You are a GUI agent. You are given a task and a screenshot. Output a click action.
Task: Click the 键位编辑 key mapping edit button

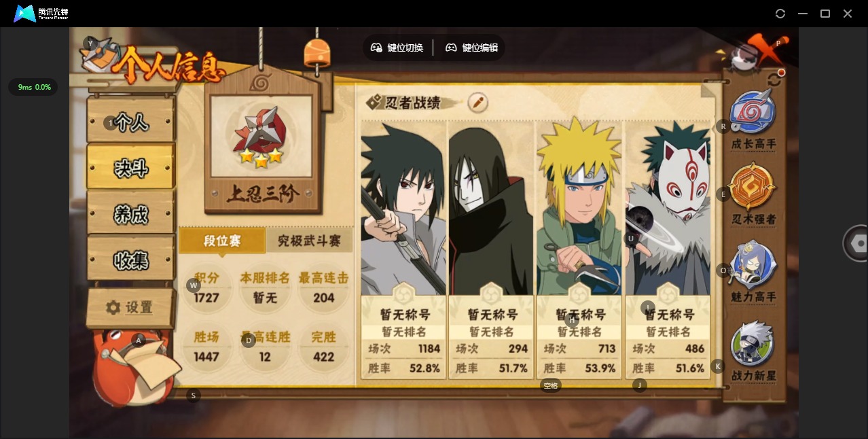[472, 48]
